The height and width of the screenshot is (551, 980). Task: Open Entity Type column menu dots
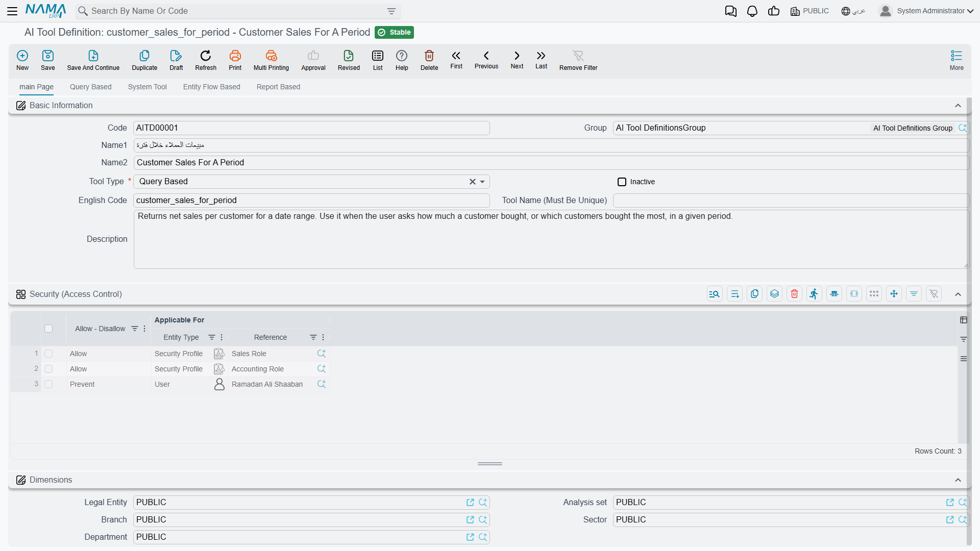click(222, 337)
